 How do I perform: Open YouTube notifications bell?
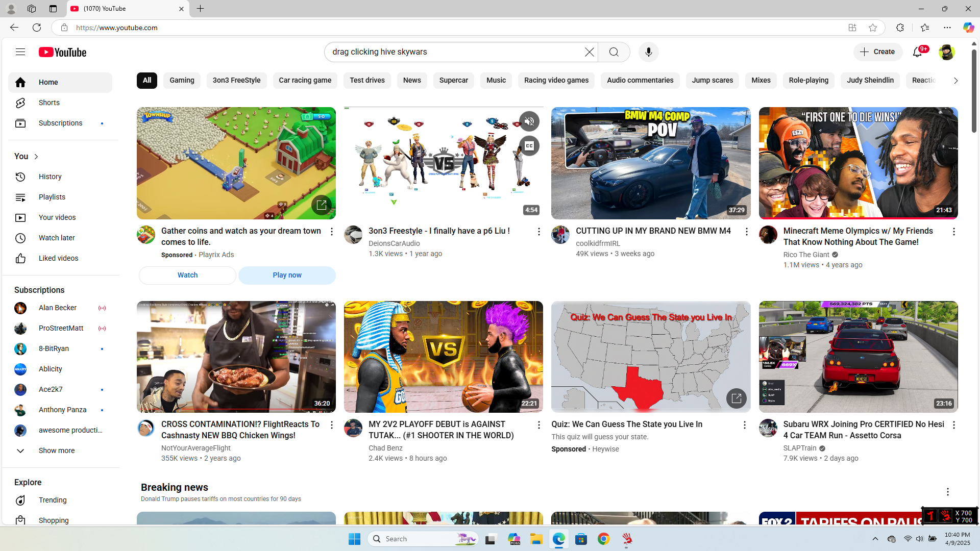(918, 52)
